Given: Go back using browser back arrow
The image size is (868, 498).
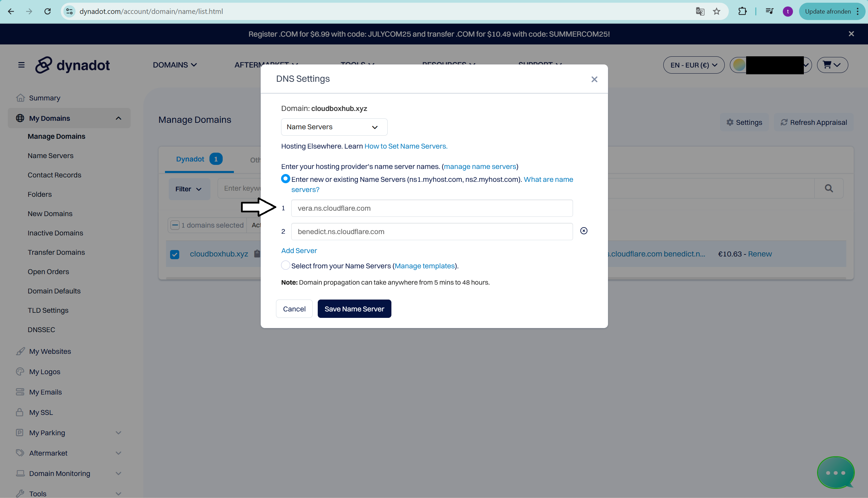Looking at the screenshot, I should pyautogui.click(x=11, y=11).
